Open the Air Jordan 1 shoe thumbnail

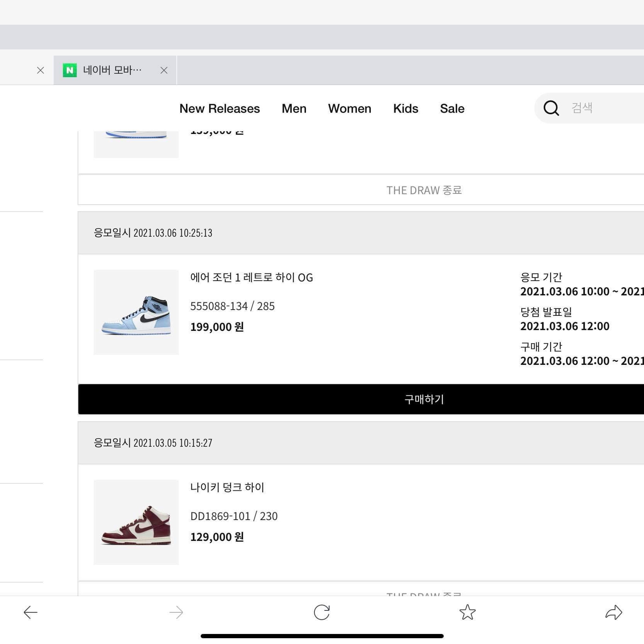click(136, 312)
